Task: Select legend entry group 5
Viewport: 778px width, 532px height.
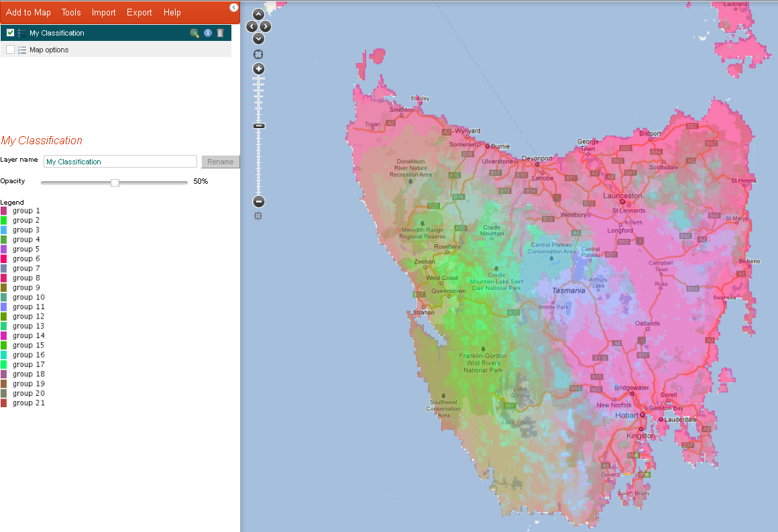Action: pos(26,249)
